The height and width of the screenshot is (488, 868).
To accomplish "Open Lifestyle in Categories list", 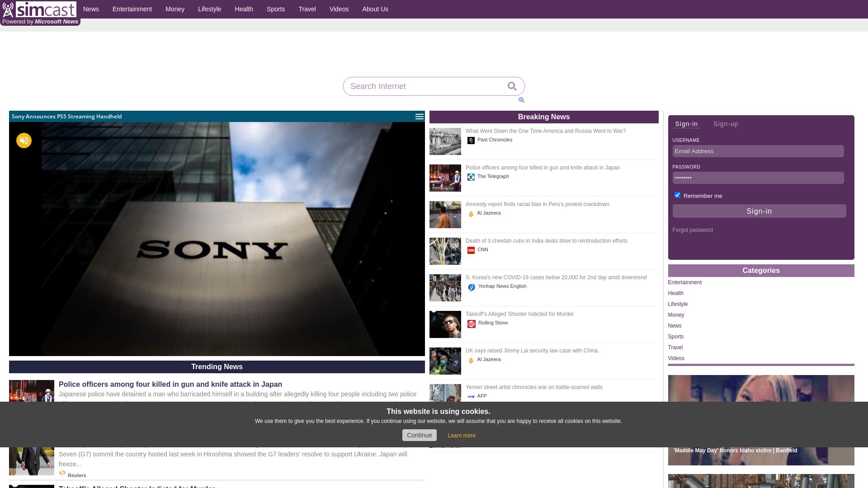I will pyautogui.click(x=678, y=304).
